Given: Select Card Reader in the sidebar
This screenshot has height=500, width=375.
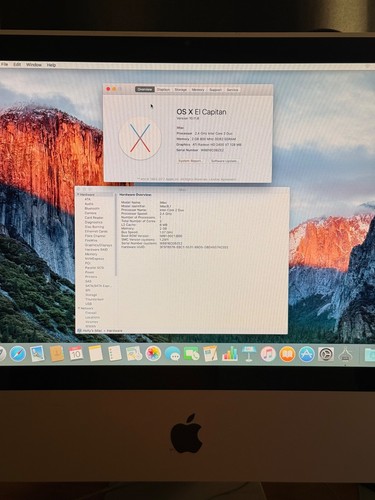Looking at the screenshot, I should (94, 217).
